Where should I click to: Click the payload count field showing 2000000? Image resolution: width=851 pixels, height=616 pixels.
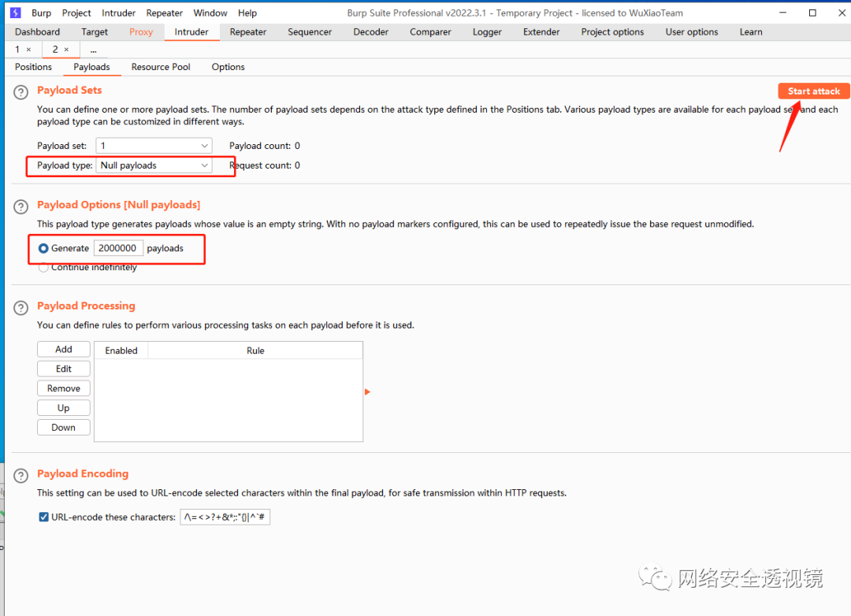[x=118, y=248]
